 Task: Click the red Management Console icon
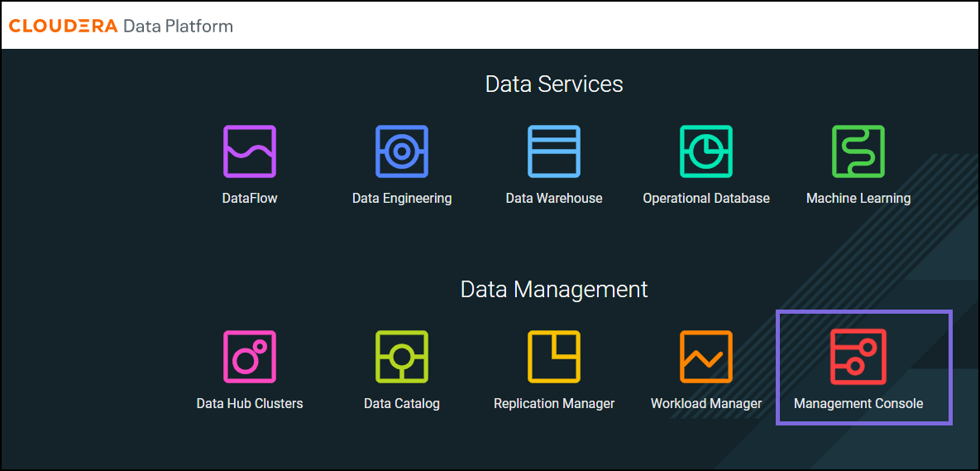click(x=858, y=357)
